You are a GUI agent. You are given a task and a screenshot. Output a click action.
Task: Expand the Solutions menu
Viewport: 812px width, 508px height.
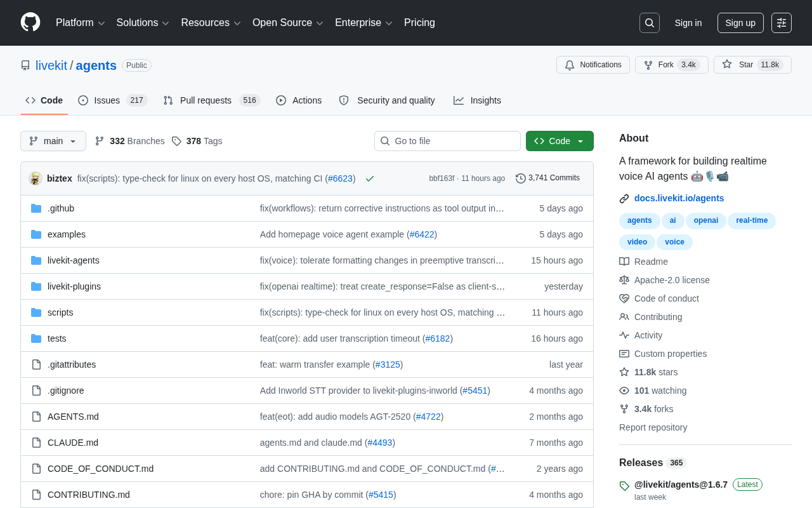pyautogui.click(x=143, y=23)
